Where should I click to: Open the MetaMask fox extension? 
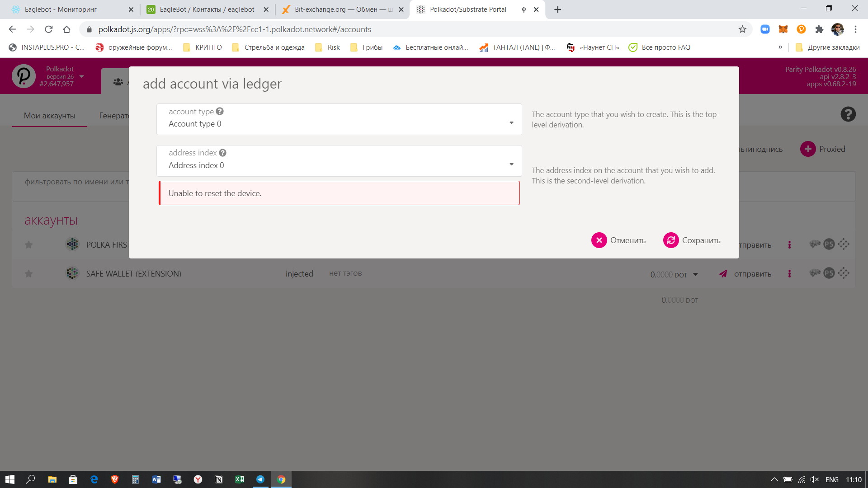coord(783,29)
